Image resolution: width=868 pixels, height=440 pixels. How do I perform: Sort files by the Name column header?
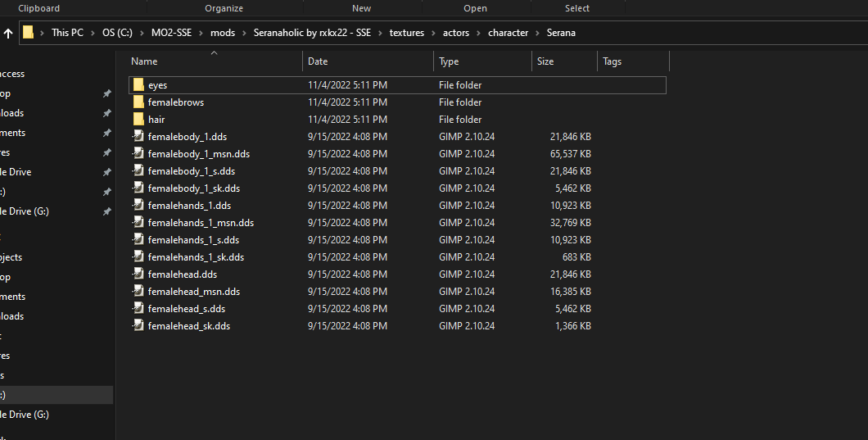point(144,61)
